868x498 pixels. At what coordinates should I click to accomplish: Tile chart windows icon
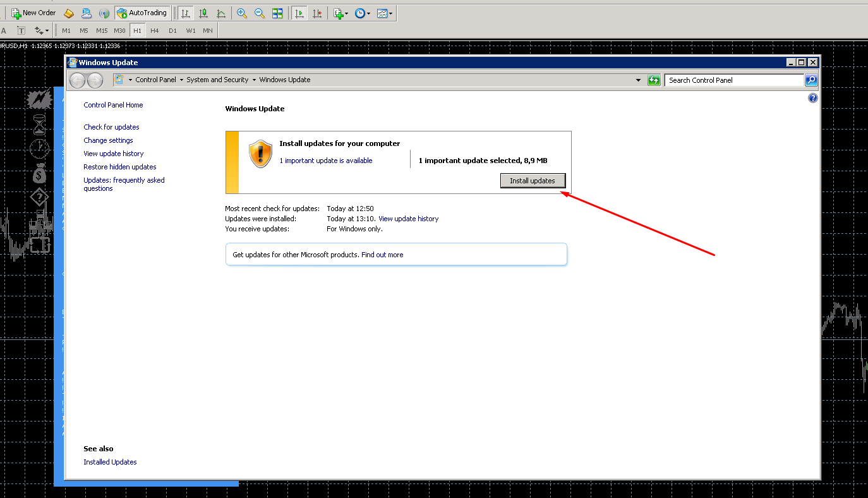coord(277,13)
